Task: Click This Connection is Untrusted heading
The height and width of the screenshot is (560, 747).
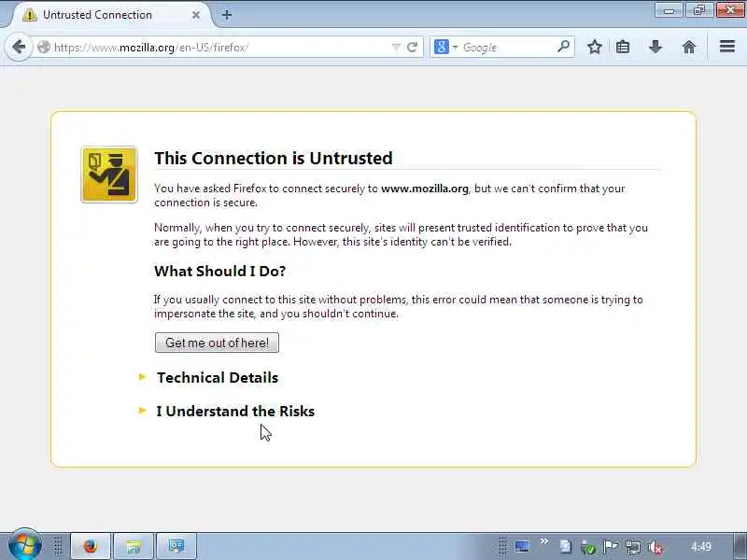Action: (274, 158)
